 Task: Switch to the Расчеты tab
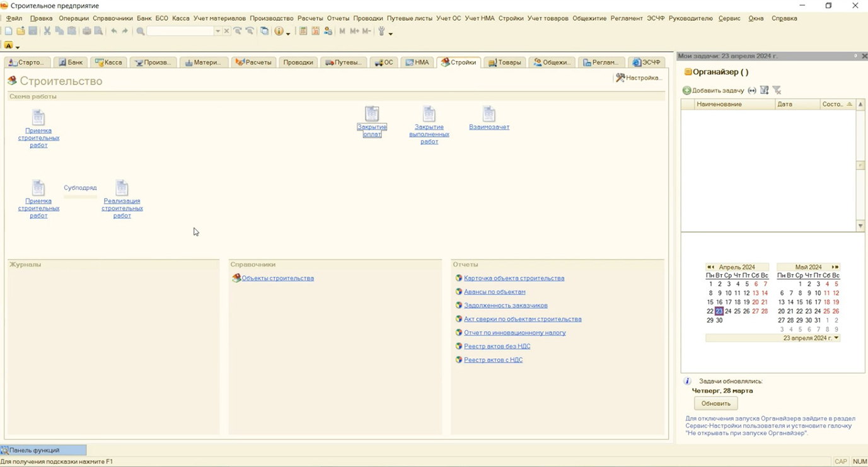tap(253, 62)
